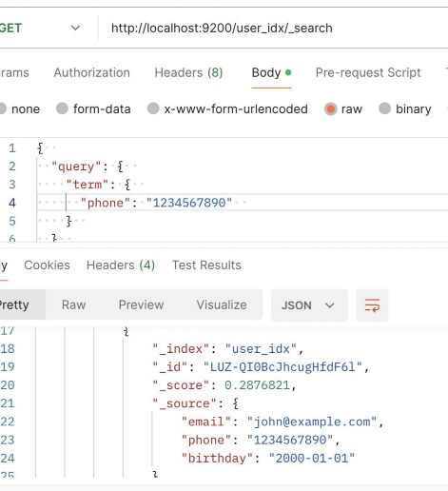The width and height of the screenshot is (448, 491).
Task: View the response Headers (4) tab
Action: [x=121, y=265]
